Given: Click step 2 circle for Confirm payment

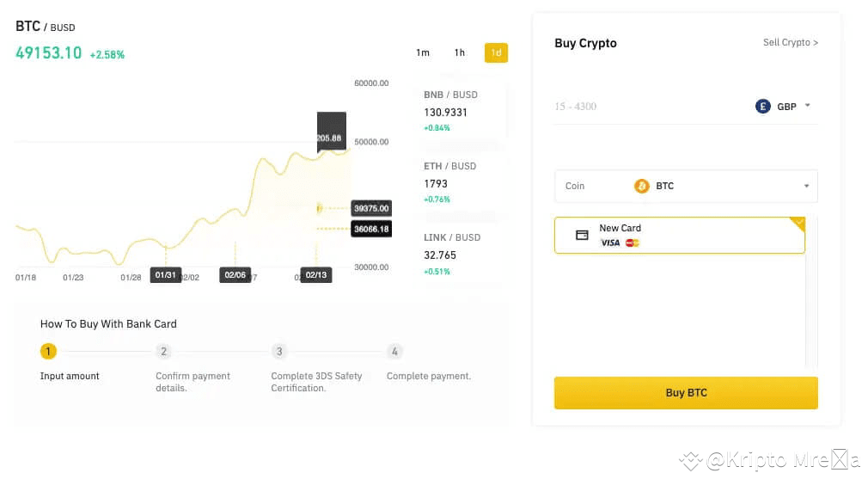Looking at the screenshot, I should pyautogui.click(x=163, y=351).
